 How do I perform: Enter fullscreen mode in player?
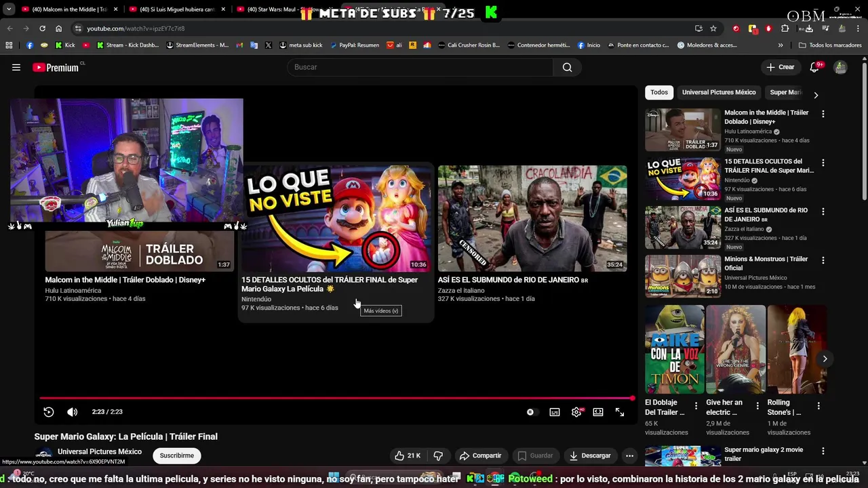click(x=620, y=412)
